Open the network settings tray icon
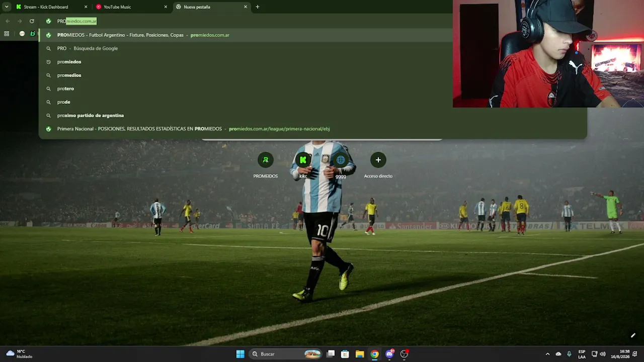The width and height of the screenshot is (644, 362). 594,354
